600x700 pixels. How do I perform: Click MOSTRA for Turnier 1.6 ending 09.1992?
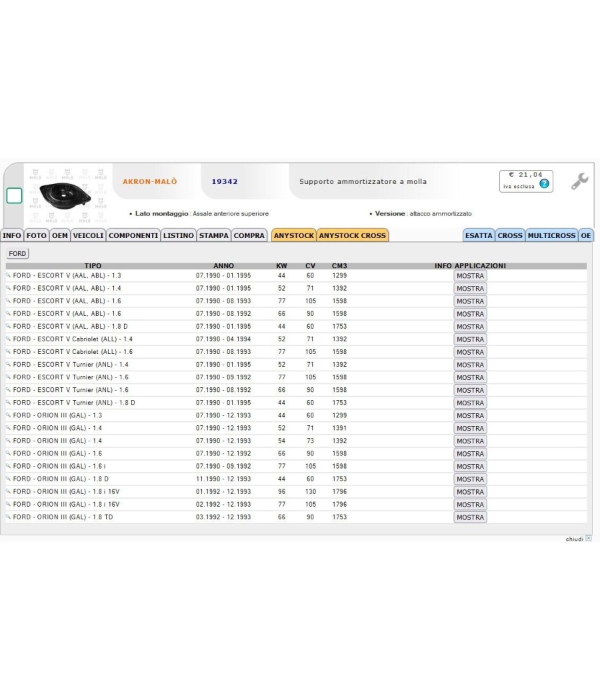point(470,377)
